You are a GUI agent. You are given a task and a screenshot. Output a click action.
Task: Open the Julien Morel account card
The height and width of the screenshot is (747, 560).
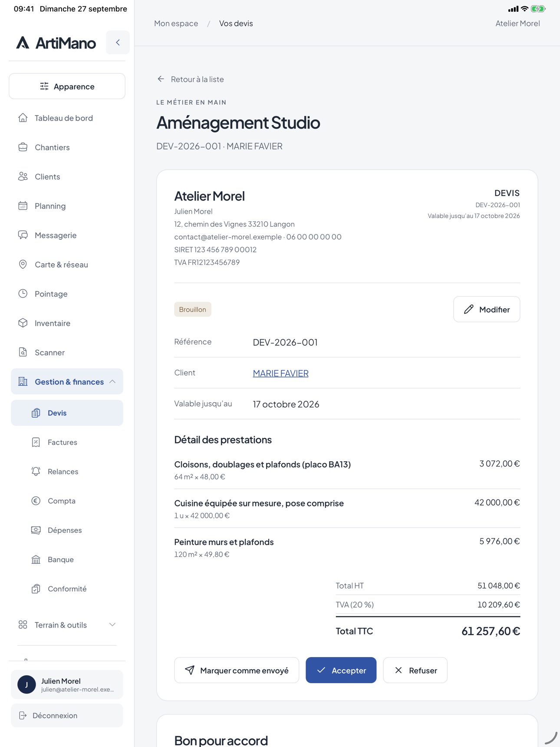tap(67, 684)
